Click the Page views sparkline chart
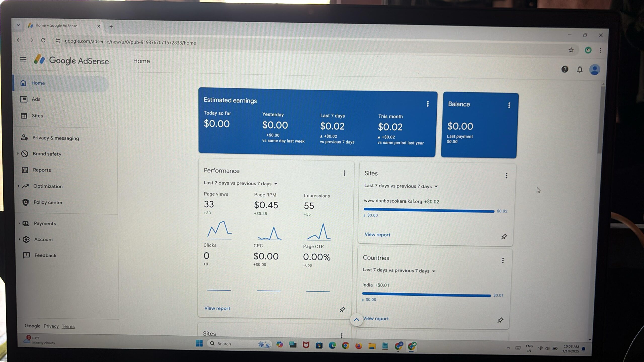The image size is (644, 362). click(219, 230)
